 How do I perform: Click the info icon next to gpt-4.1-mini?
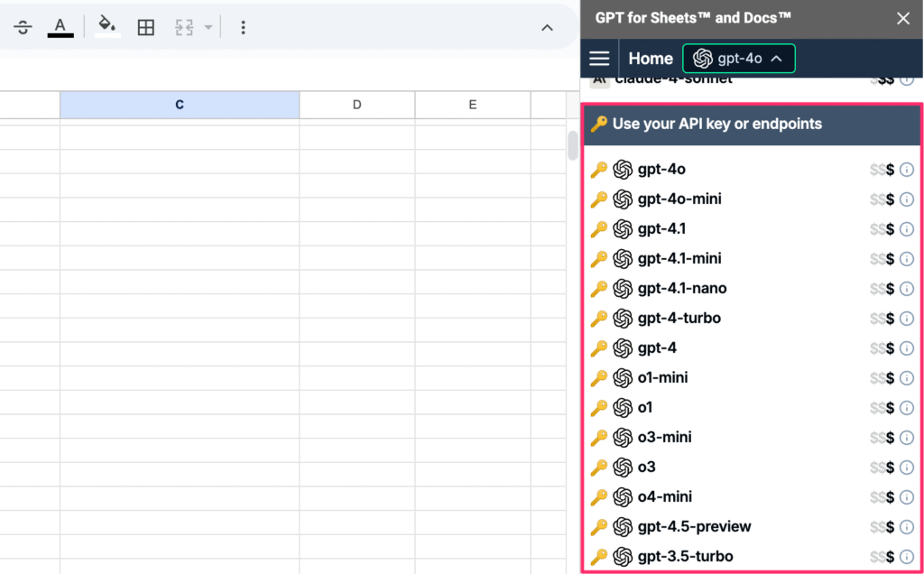pyautogui.click(x=907, y=259)
